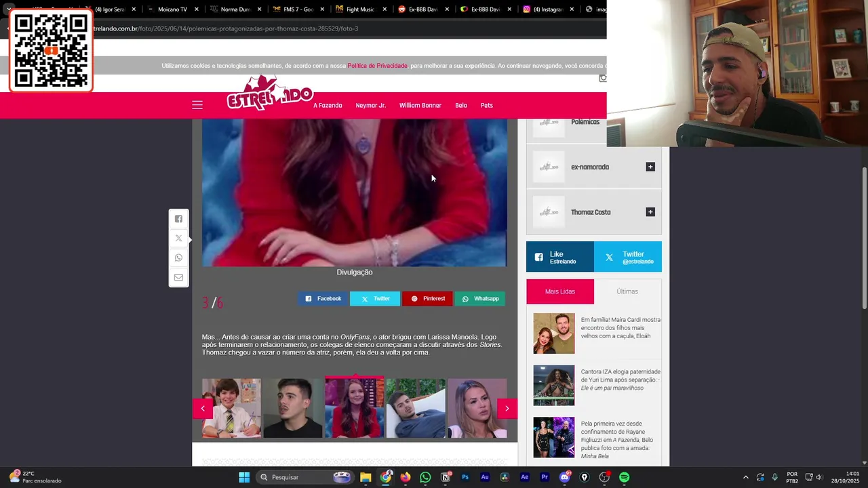The width and height of the screenshot is (868, 488).
Task: Click the microphone tray icon
Action: tap(774, 477)
